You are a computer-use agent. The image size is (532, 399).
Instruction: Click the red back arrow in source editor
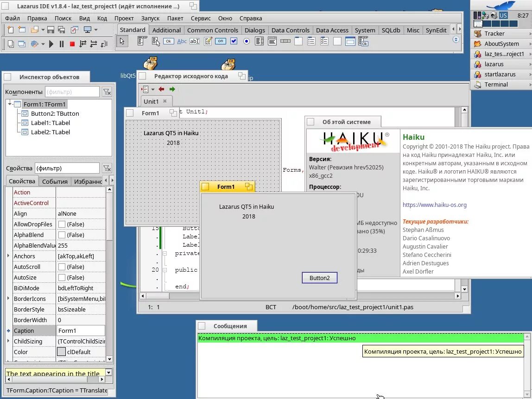click(x=161, y=89)
